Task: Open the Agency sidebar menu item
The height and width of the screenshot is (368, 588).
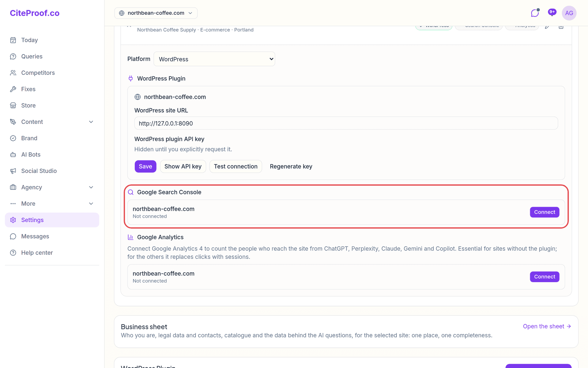Action: click(x=52, y=187)
